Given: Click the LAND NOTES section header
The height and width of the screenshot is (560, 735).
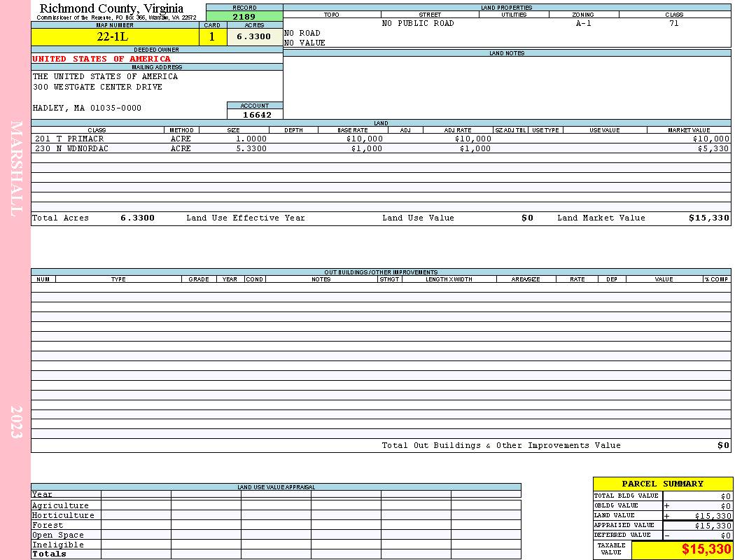Looking at the screenshot, I should 507,53.
